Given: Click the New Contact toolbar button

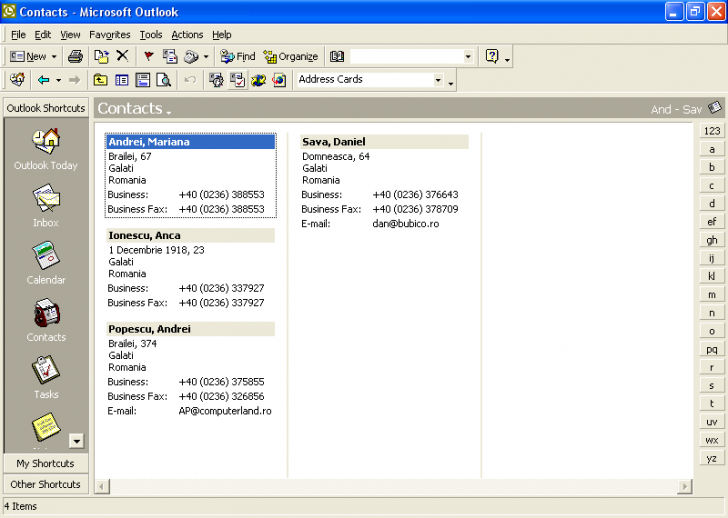Looking at the screenshot, I should (x=28, y=57).
